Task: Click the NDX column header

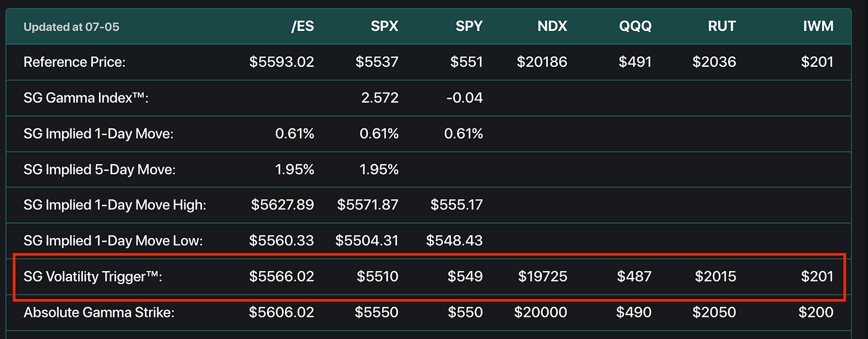Action: click(553, 27)
